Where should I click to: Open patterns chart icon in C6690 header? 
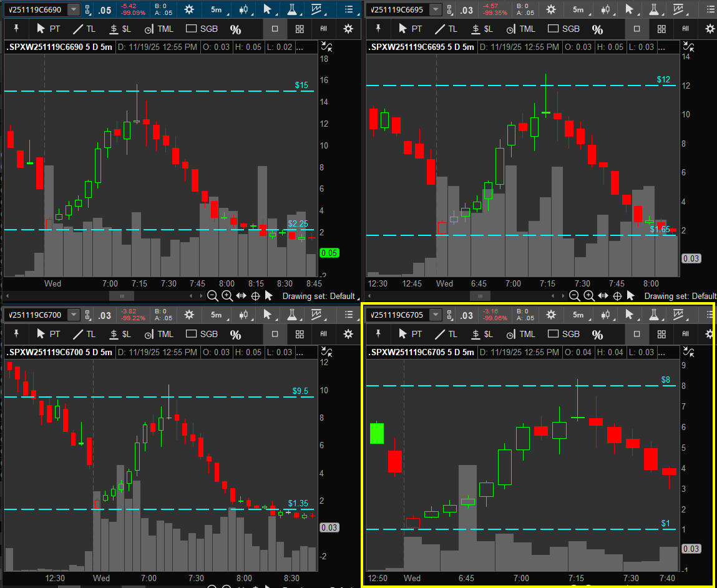[x=316, y=9]
